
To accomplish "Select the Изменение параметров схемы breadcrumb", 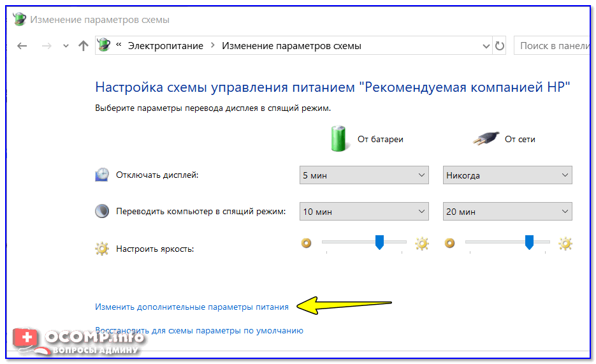I will [x=291, y=46].
